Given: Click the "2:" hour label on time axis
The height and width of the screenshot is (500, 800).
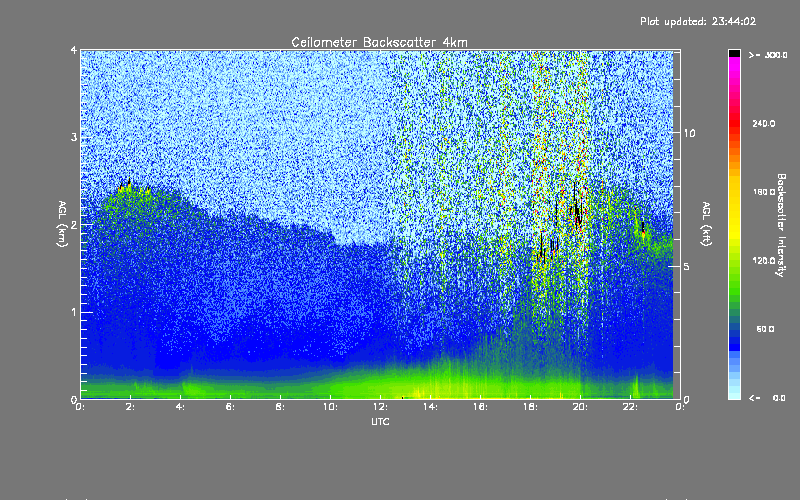Looking at the screenshot, I should coord(130,407).
